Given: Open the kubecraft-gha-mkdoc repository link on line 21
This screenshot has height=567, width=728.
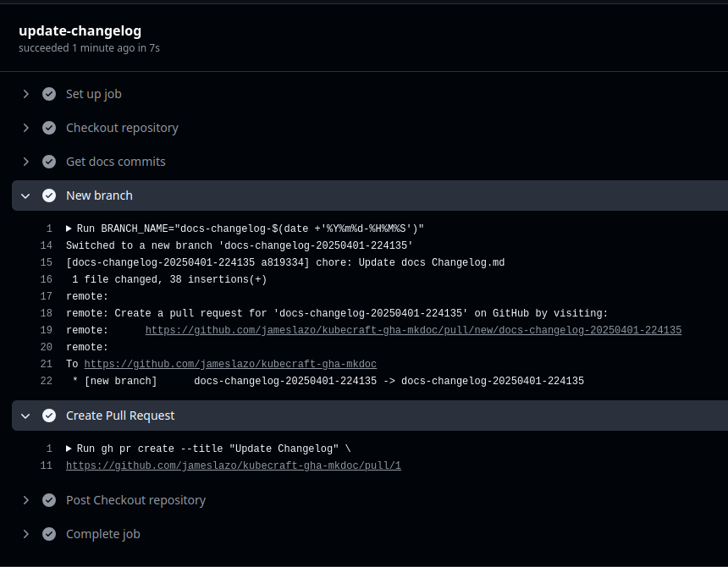Looking at the screenshot, I should coord(230,364).
